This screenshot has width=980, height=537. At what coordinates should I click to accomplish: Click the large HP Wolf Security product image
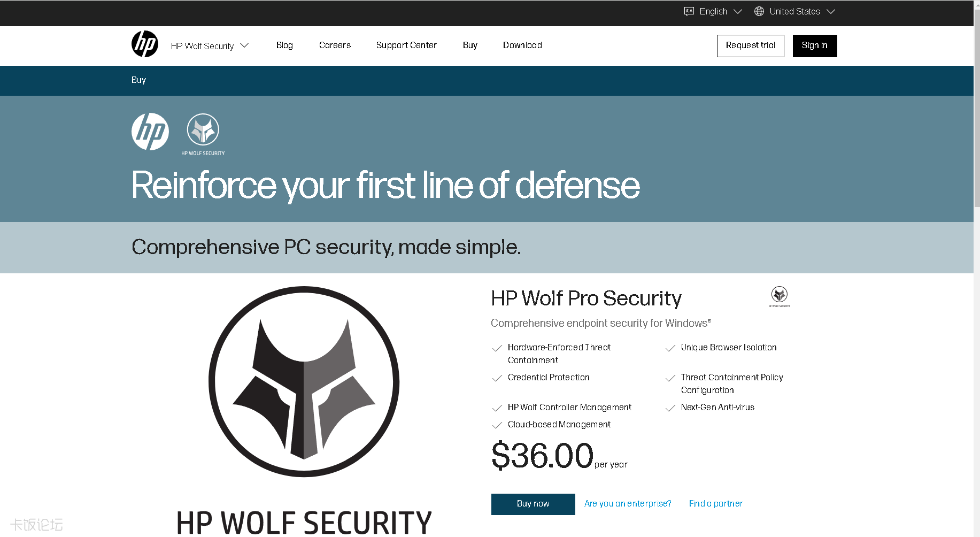[304, 381]
